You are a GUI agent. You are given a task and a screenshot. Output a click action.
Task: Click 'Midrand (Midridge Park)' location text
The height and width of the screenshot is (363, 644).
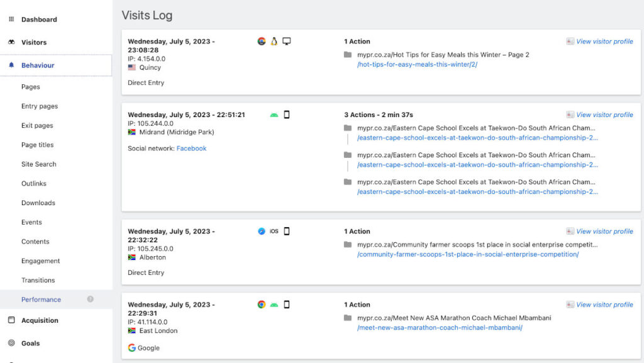pos(177,132)
